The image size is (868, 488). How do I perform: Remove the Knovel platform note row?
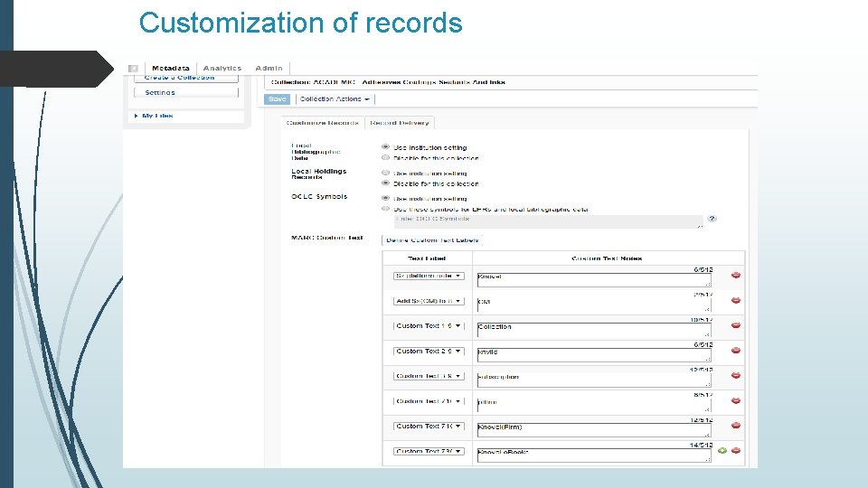(x=736, y=275)
